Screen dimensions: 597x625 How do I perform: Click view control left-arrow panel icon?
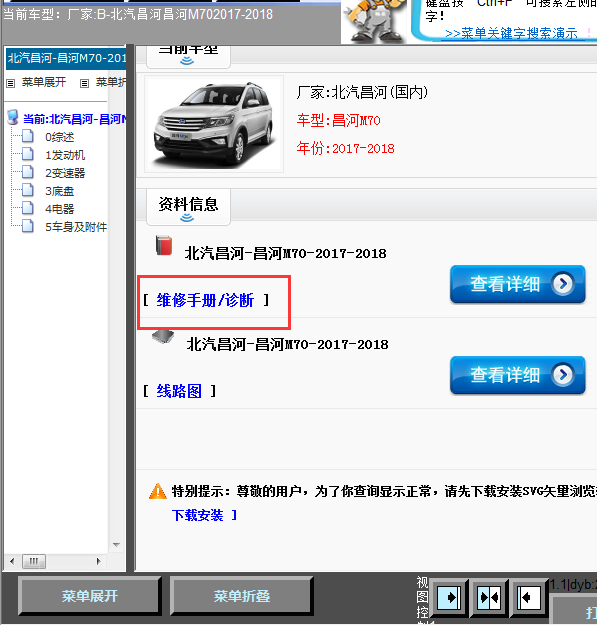point(529,597)
